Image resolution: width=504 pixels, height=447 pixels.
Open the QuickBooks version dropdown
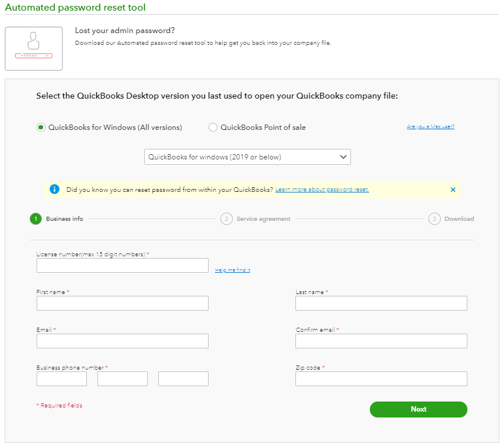pyautogui.click(x=247, y=156)
